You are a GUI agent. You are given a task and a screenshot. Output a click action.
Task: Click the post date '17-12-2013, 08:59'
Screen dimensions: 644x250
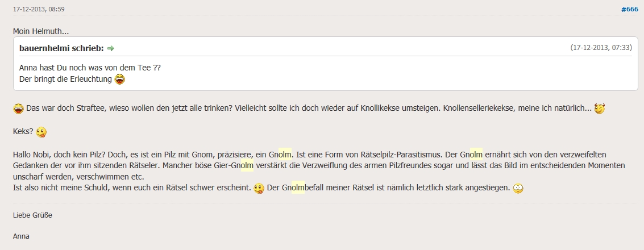tap(39, 10)
